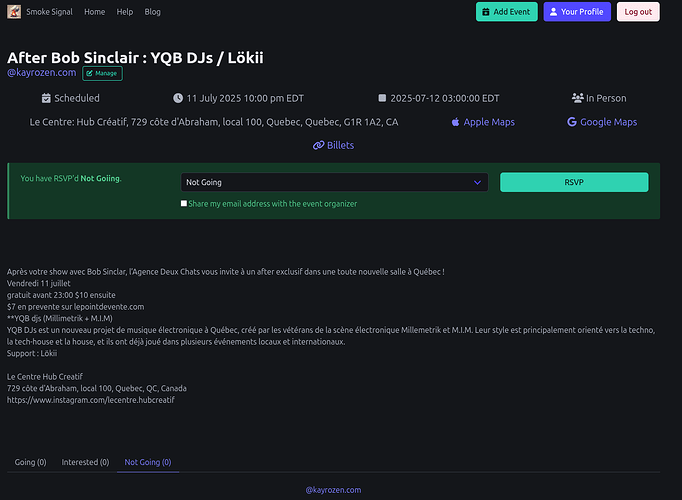The width and height of the screenshot is (682, 500).
Task: Open Your Profile
Action: tap(577, 12)
